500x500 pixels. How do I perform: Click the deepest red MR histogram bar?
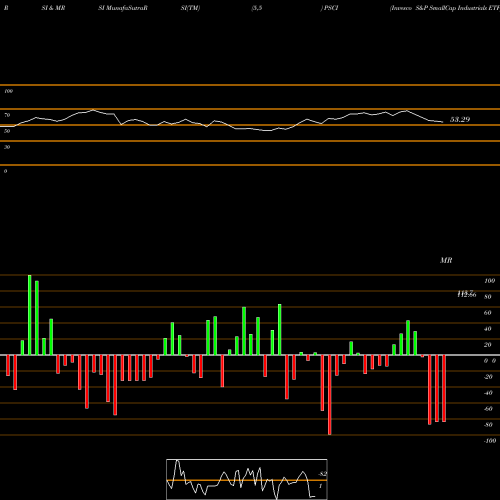click(330, 395)
